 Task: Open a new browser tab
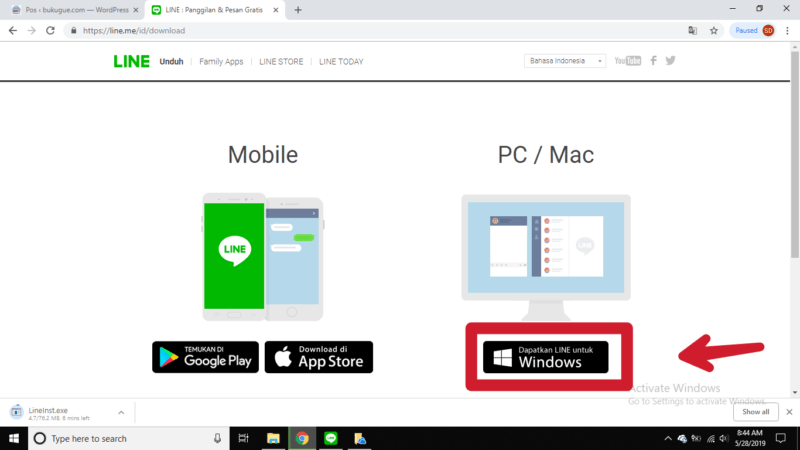pyautogui.click(x=298, y=10)
